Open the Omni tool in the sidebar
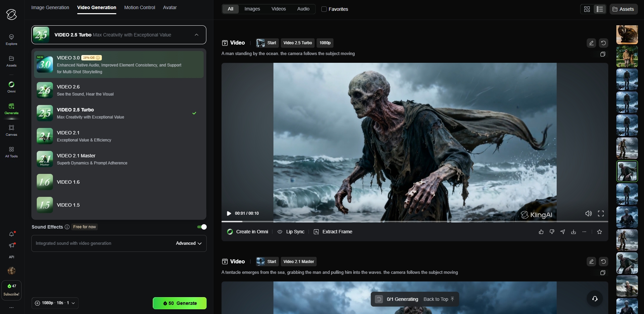This screenshot has height=314, width=644. pyautogui.click(x=11, y=86)
